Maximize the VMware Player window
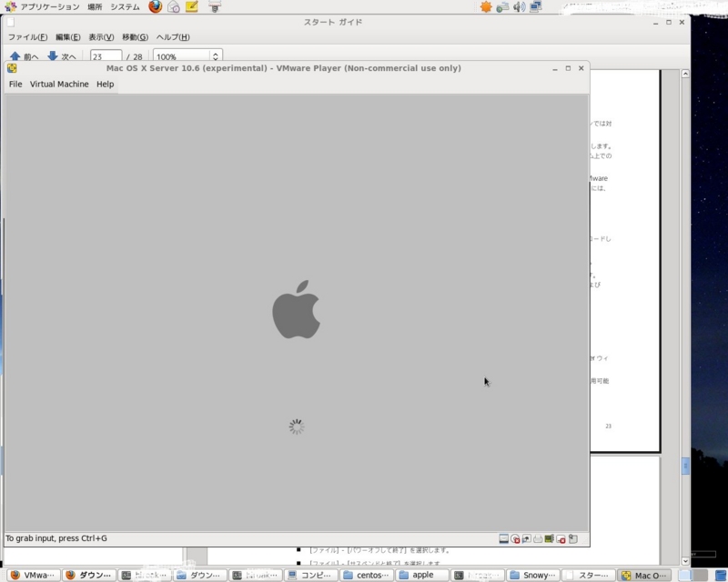This screenshot has width=728, height=582. tap(568, 68)
